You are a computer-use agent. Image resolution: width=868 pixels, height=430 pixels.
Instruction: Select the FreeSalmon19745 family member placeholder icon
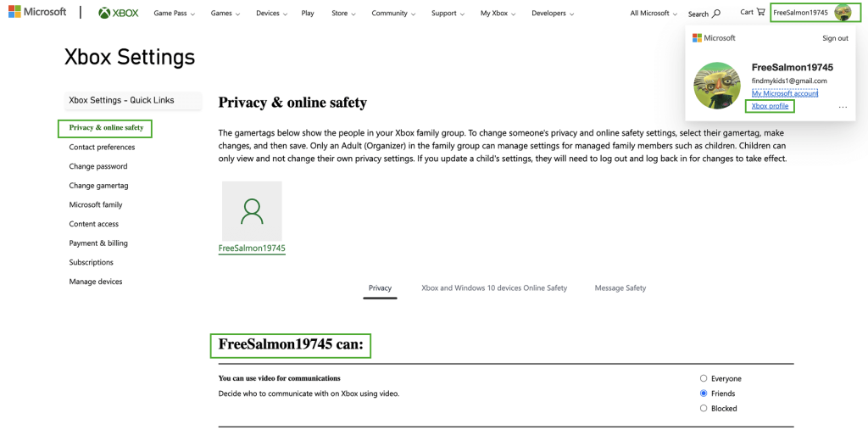click(252, 211)
